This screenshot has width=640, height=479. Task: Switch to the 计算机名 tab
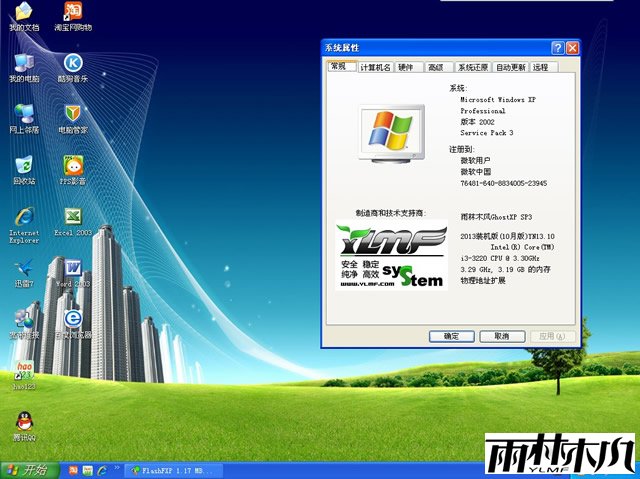click(375, 67)
